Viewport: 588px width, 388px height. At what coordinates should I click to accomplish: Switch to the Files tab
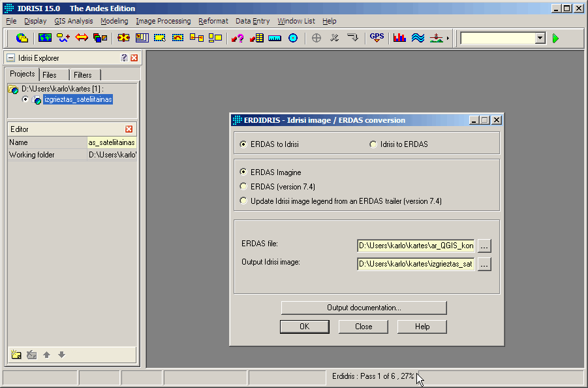coord(54,75)
